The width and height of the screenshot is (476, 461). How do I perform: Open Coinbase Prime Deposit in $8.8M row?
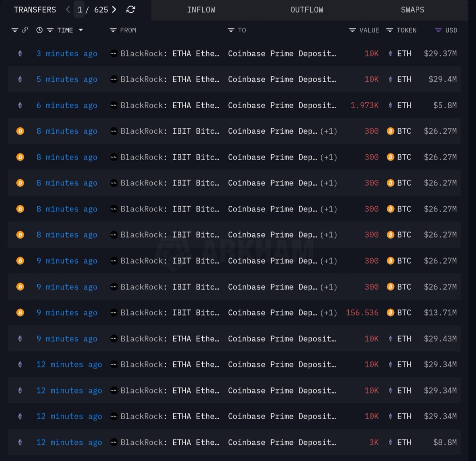coord(282,442)
